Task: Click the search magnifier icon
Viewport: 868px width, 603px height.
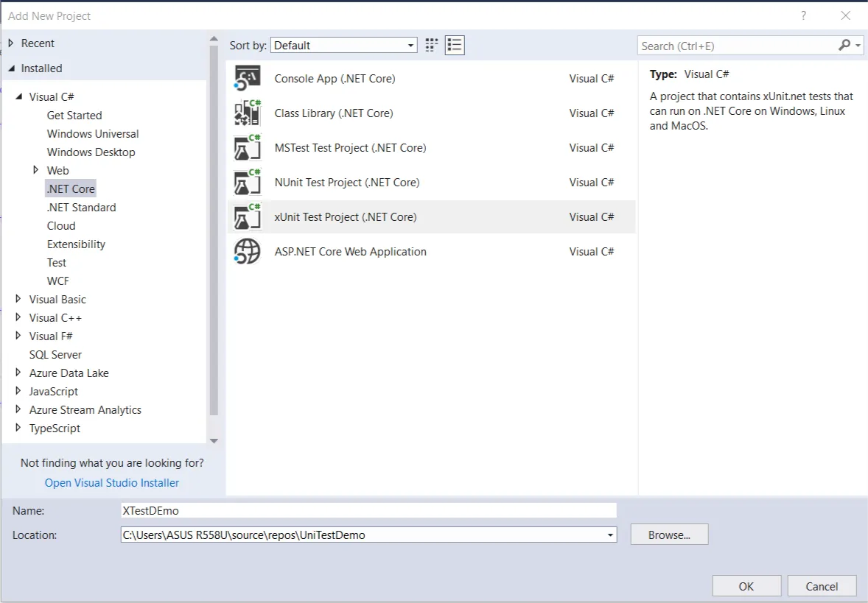Action: click(x=844, y=46)
